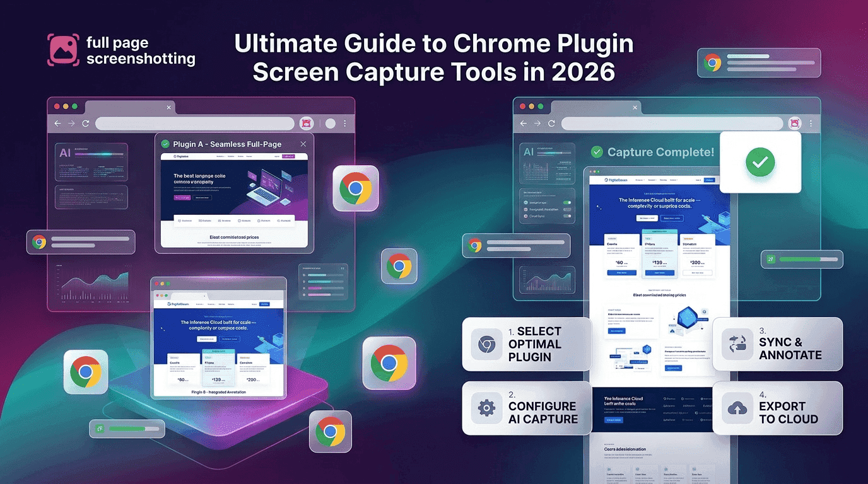Click green icon in progress pill right of teal window

[x=770, y=259]
